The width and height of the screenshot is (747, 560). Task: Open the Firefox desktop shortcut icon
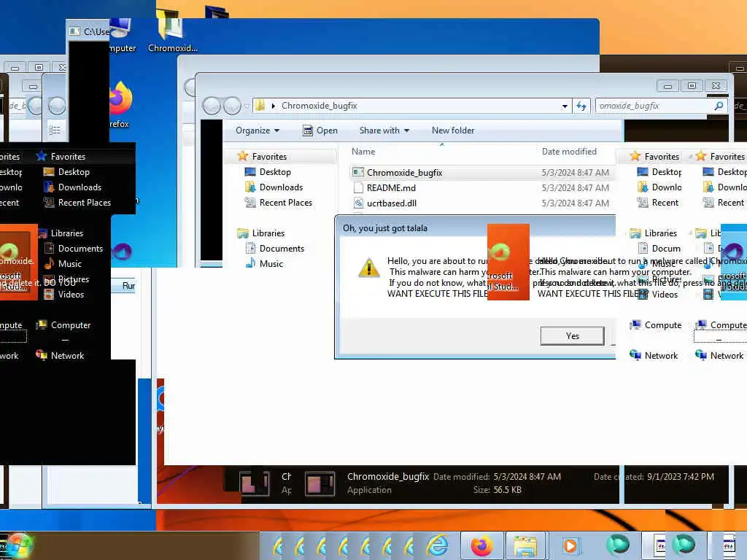coord(120,99)
